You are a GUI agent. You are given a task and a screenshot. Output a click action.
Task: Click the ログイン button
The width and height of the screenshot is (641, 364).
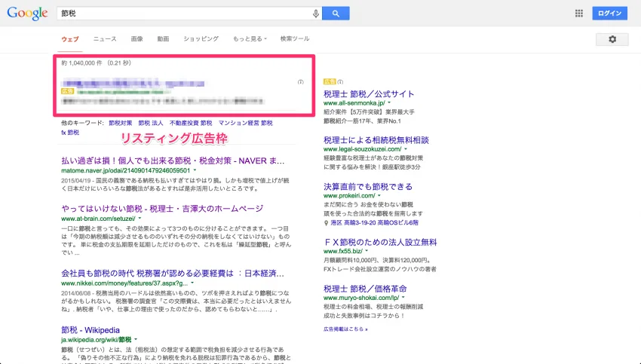click(609, 14)
